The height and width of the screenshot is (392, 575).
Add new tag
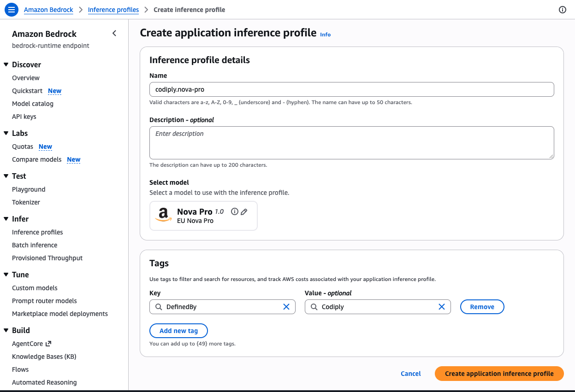(178, 331)
